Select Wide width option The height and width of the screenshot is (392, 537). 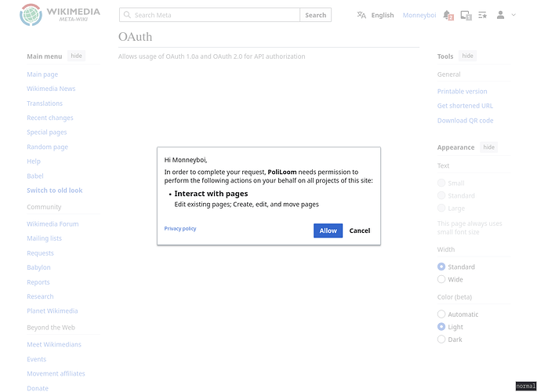click(x=441, y=279)
